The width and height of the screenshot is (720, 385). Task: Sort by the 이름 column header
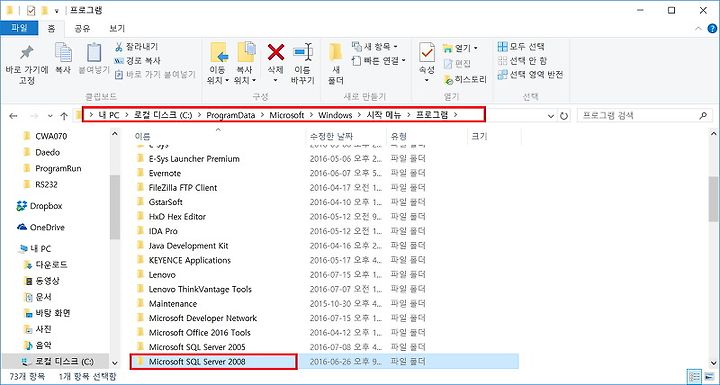click(x=218, y=136)
